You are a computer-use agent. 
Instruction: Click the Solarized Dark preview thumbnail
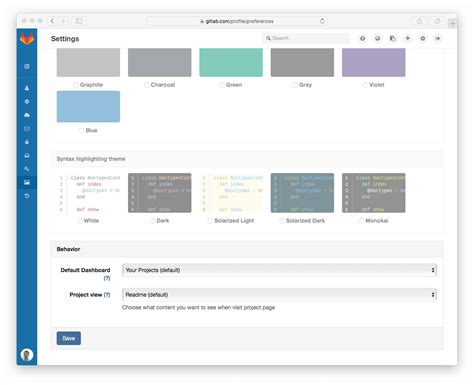[x=302, y=193]
